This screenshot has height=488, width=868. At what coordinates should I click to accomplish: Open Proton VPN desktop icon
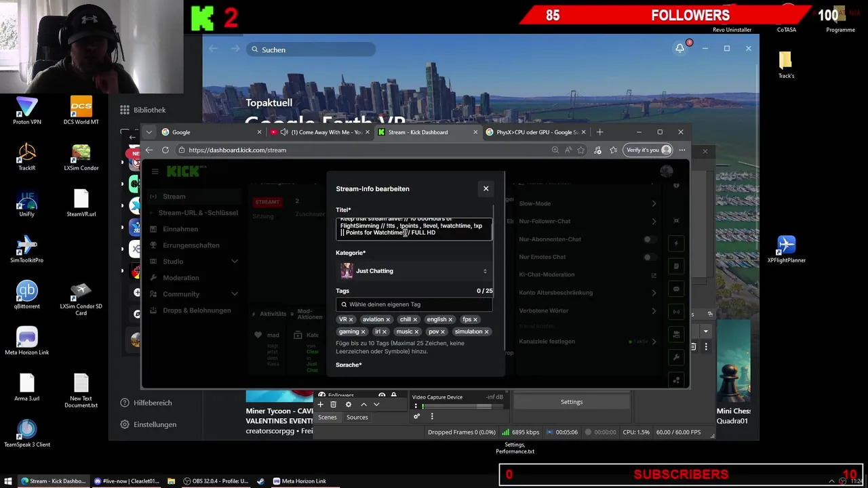[x=27, y=110]
